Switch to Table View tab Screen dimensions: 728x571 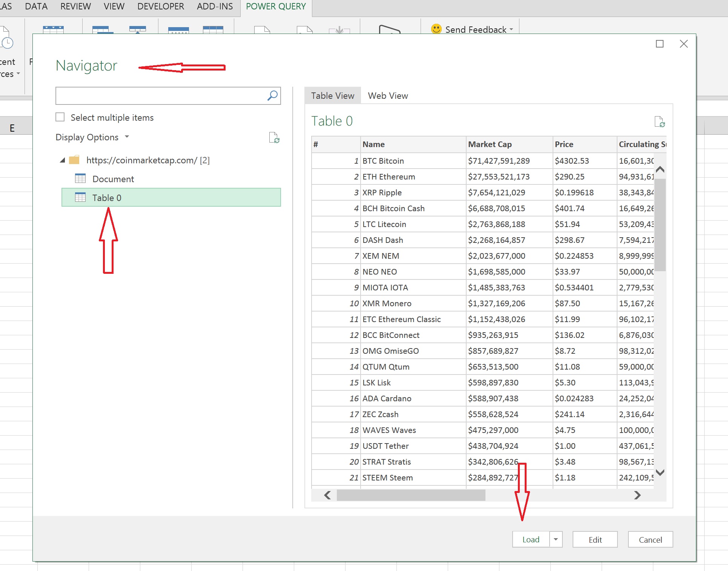333,96
